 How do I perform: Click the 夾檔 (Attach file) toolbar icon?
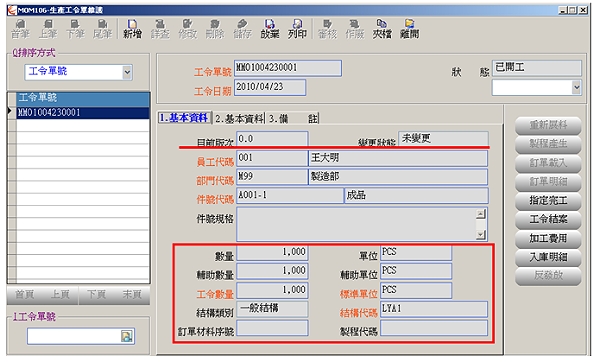coord(382,29)
